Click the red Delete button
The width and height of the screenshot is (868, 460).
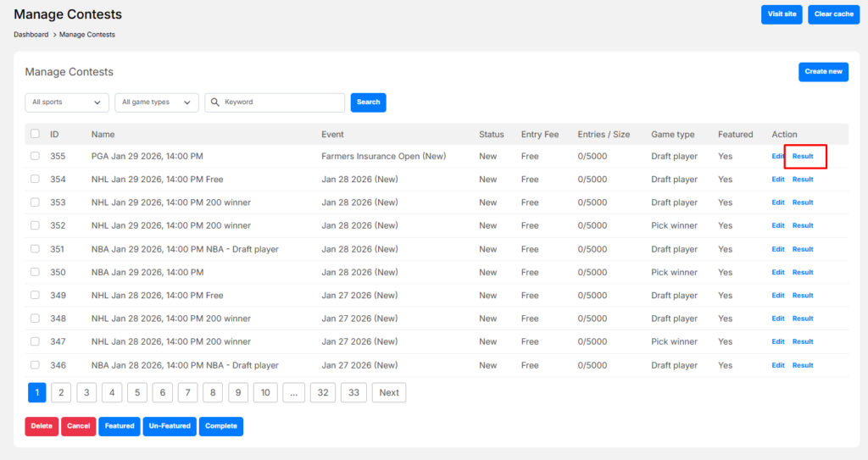(x=42, y=426)
